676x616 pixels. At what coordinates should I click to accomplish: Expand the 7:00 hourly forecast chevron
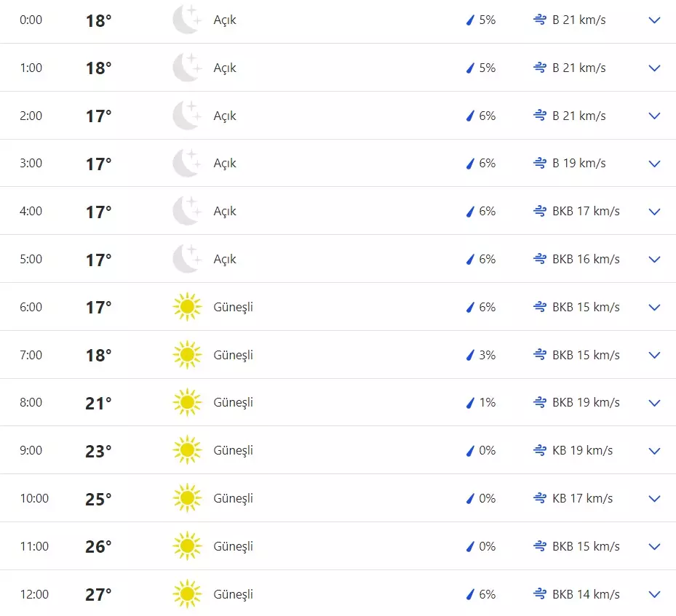coord(654,355)
